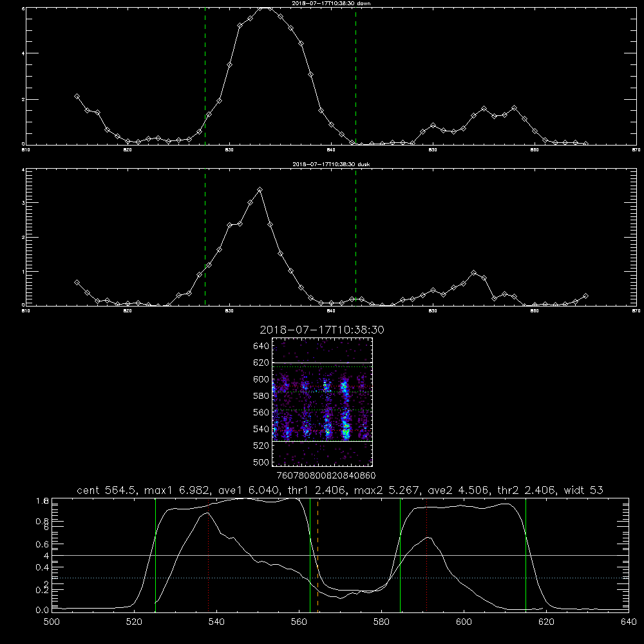Screen dimensions: 644x644
Task: Click the light-blue dotted horizontal threshold line
Action: click(340, 578)
